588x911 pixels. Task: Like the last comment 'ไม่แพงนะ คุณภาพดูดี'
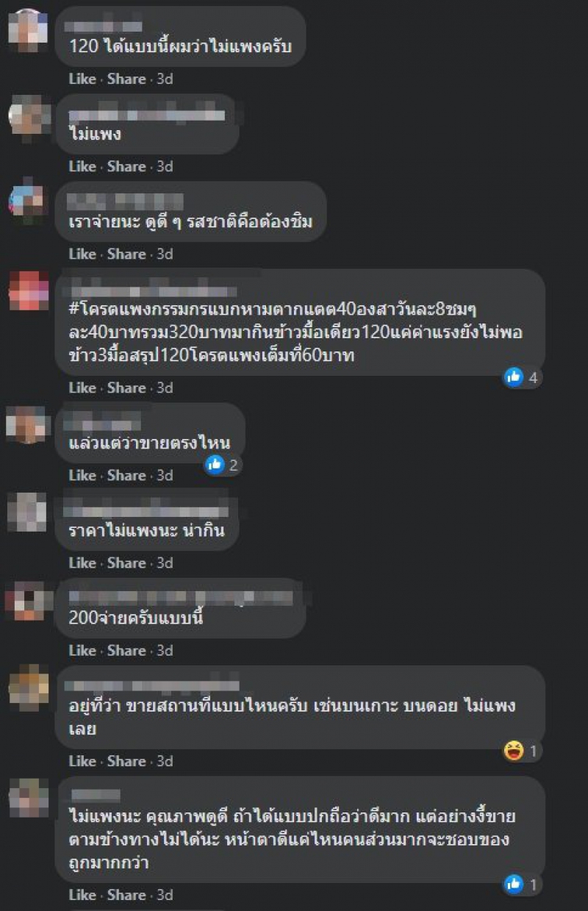click(x=82, y=895)
